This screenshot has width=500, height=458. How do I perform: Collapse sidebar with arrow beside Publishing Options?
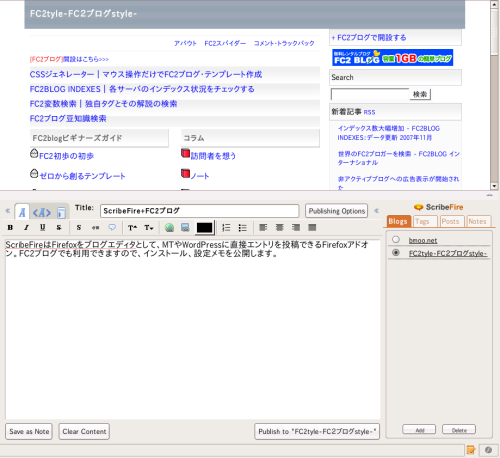(376, 211)
